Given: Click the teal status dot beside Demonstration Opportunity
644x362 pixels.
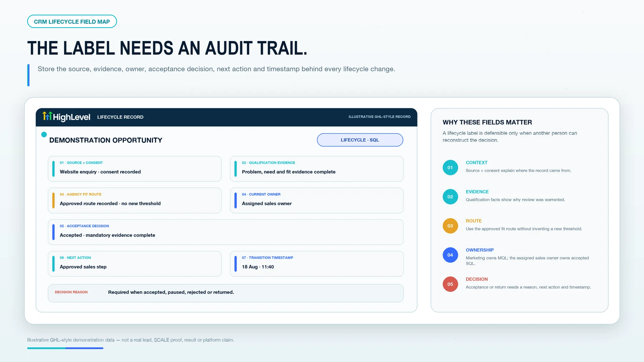Looking at the screenshot, I should [44, 135].
